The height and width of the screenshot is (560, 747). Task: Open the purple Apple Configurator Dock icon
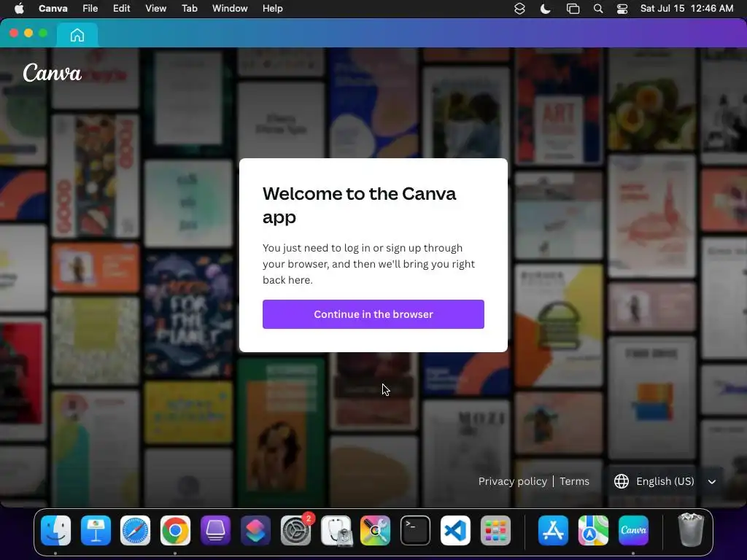coord(215,530)
